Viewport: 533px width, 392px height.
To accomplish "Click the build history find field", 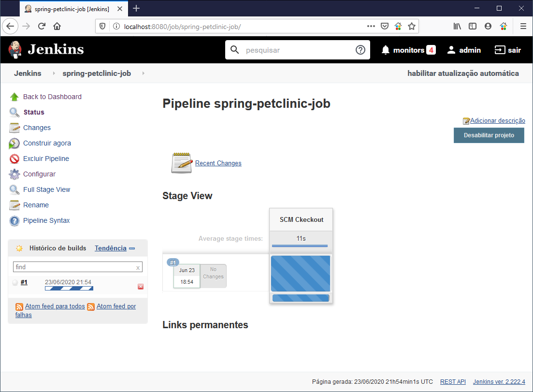I will 74,267.
